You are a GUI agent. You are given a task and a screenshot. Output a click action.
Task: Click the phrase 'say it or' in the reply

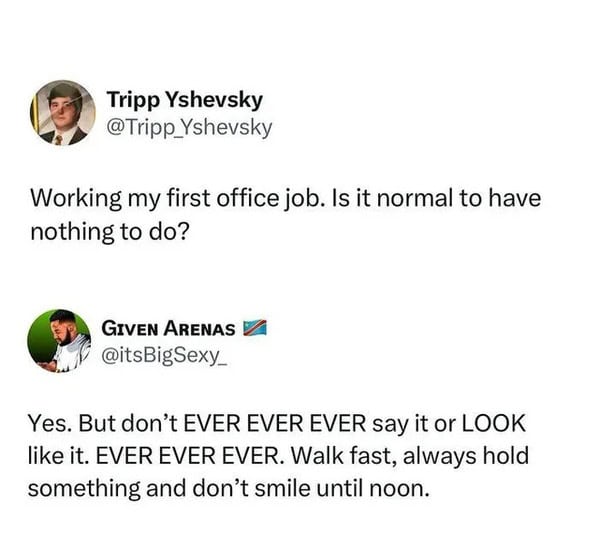(x=414, y=424)
